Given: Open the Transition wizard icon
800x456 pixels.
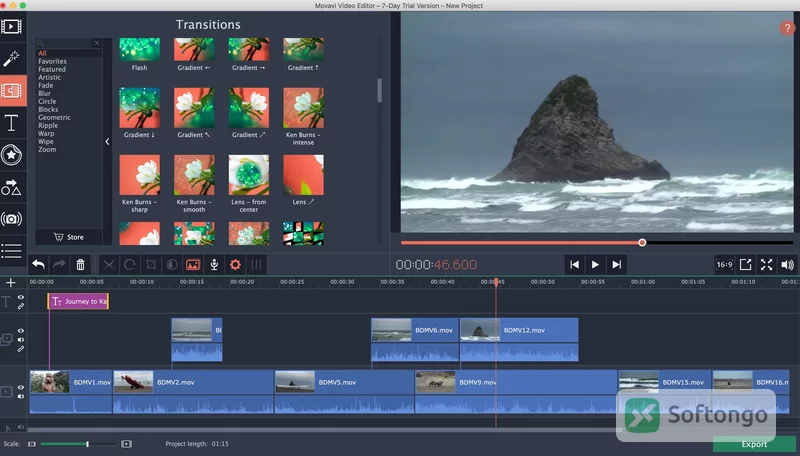Looking at the screenshot, I should (x=193, y=264).
